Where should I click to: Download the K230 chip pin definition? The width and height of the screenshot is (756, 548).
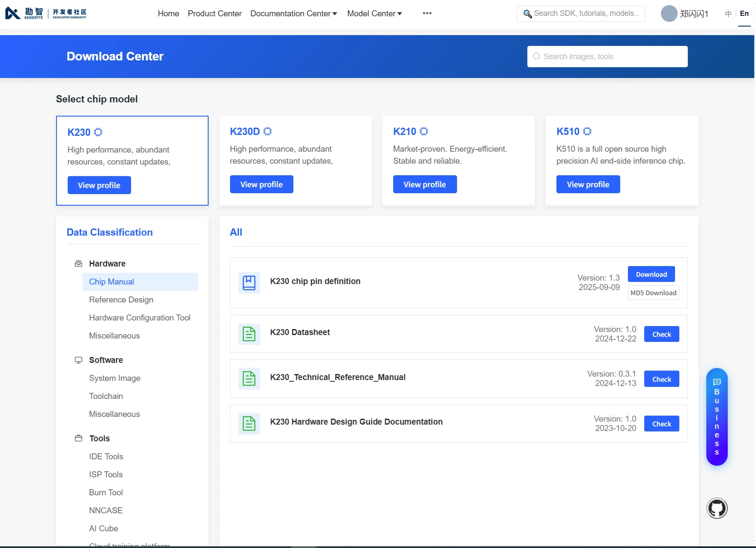(651, 274)
